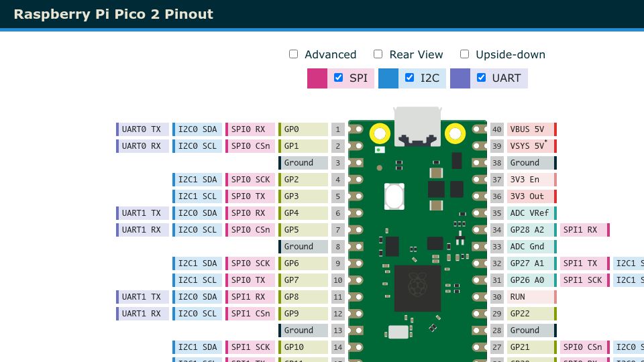
Task: Check the Upside-down option
Action: pyautogui.click(x=464, y=54)
